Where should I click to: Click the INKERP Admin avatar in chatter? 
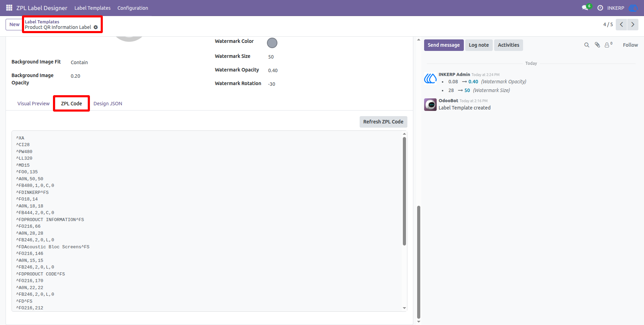[430, 78]
